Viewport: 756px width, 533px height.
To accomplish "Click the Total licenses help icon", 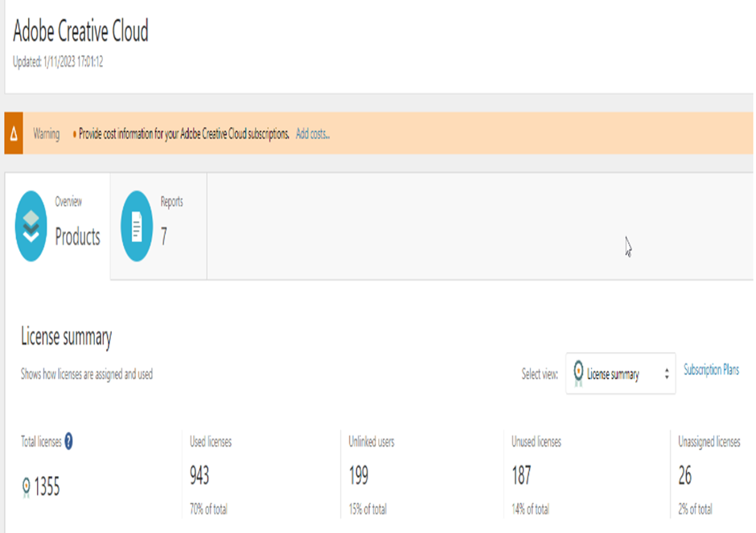I will pyautogui.click(x=68, y=441).
